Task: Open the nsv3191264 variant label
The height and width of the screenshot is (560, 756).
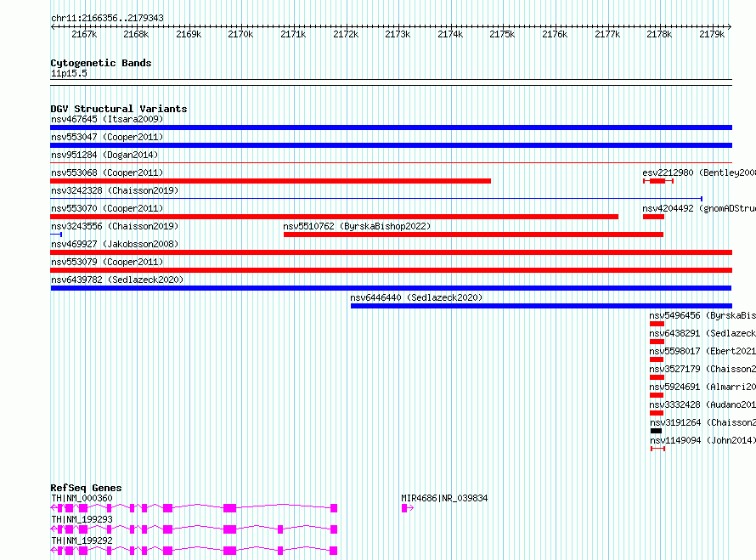Action: tap(703, 422)
